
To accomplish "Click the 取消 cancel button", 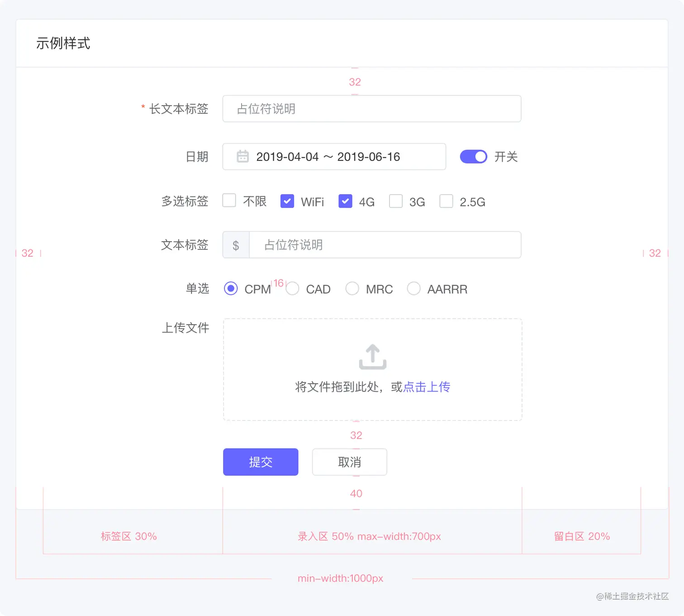I will click(350, 462).
